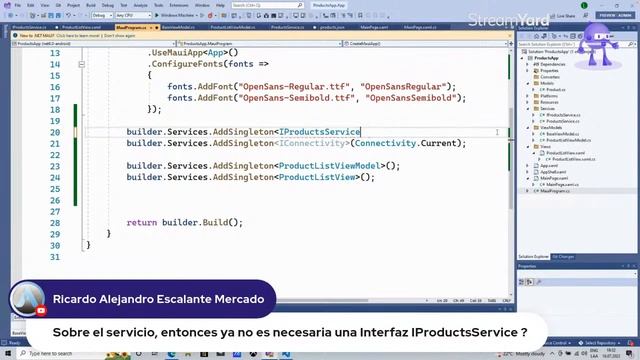Select the AppShell.xaml file
The width and height of the screenshot is (640, 360).
553,172
